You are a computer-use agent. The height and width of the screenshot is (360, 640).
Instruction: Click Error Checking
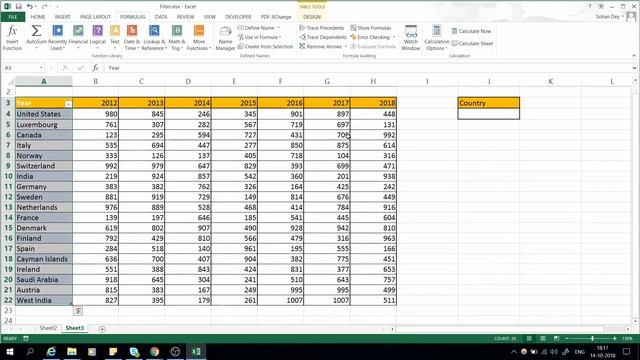tap(370, 37)
